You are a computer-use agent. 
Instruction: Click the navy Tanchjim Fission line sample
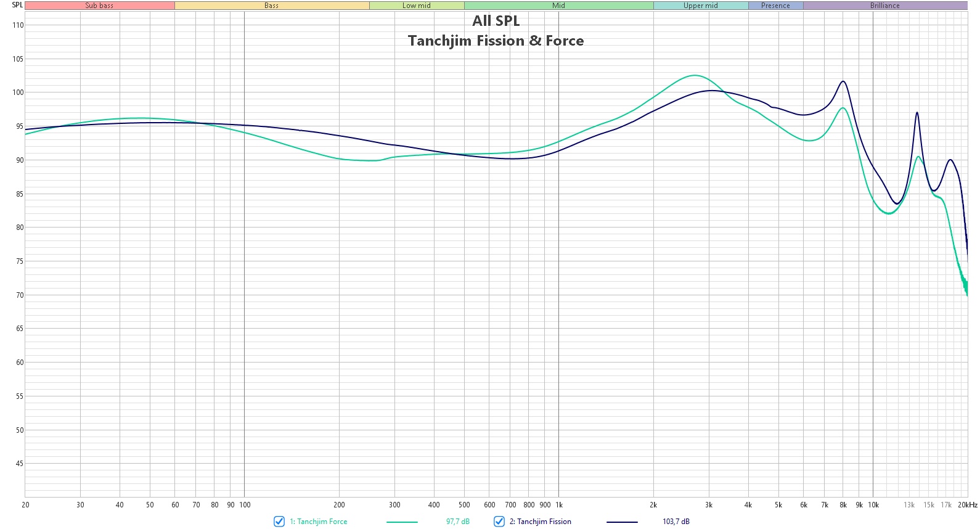coord(622,522)
